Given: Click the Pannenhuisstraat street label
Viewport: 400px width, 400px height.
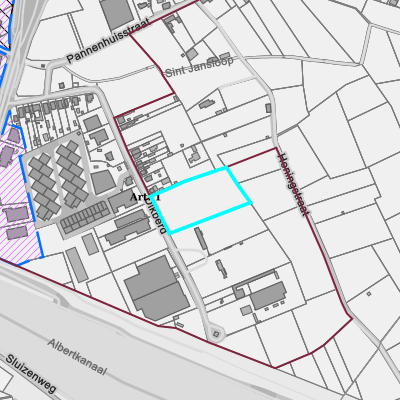Looking at the screenshot, I should click(x=108, y=40).
